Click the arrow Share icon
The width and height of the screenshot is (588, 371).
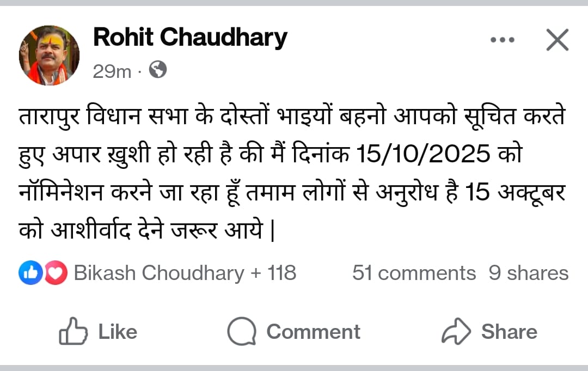456,331
